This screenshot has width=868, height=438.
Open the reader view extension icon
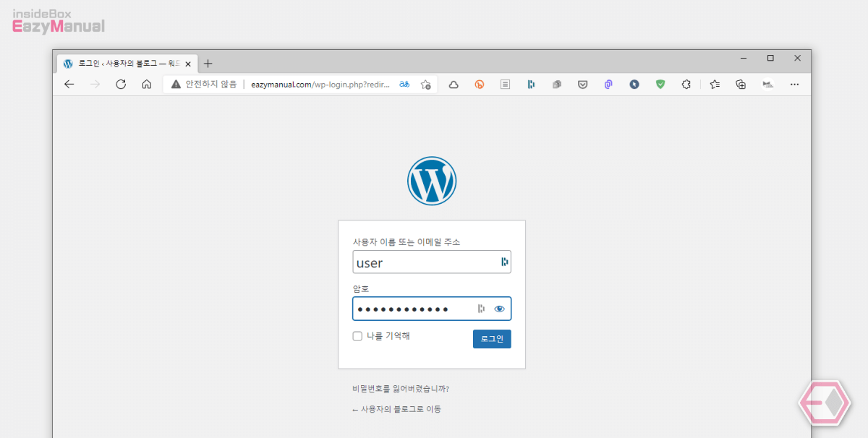point(505,85)
